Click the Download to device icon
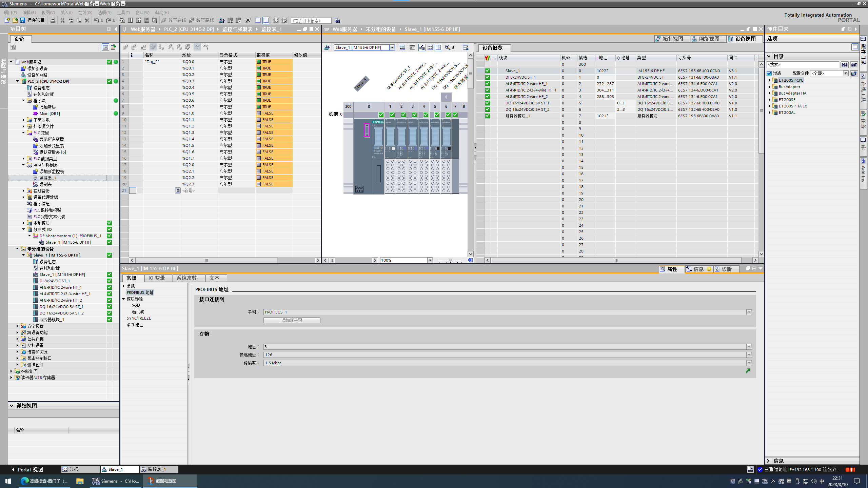Screen dimensions: 868x488 pos(131,20)
